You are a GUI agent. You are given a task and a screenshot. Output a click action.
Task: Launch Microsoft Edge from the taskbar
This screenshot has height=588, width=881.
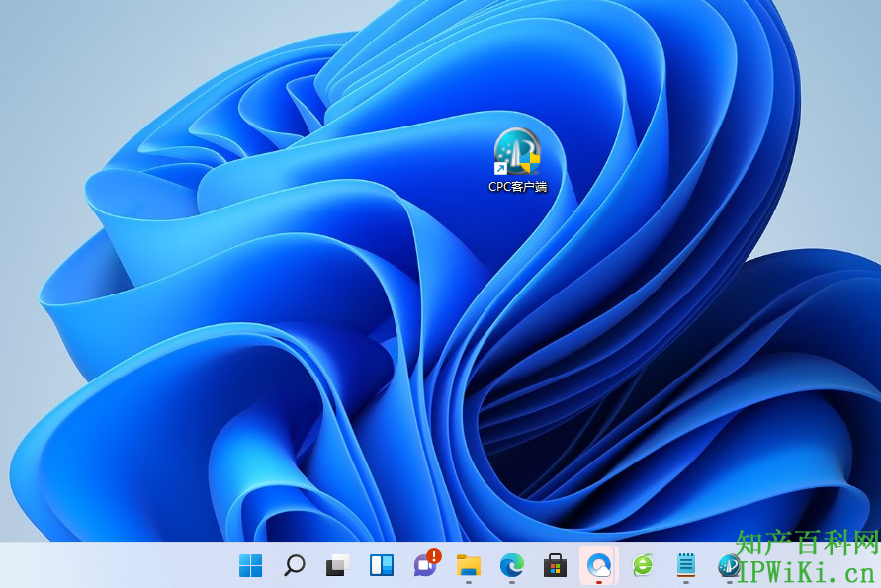point(511,565)
